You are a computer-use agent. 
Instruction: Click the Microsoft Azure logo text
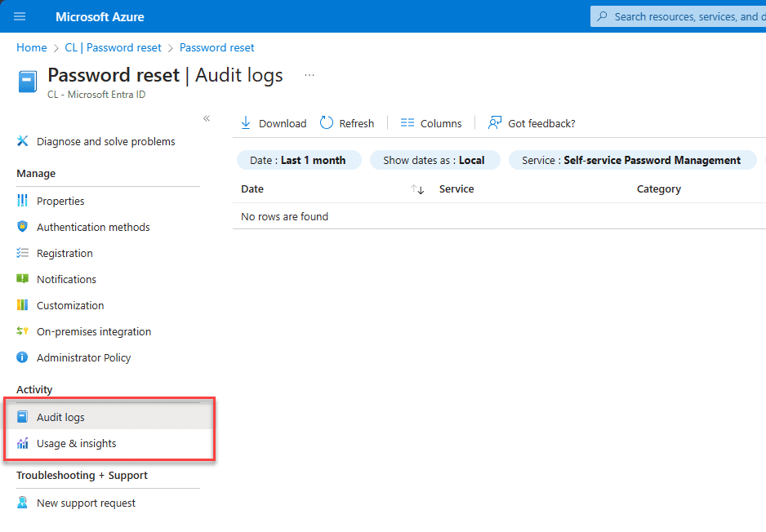click(x=100, y=17)
